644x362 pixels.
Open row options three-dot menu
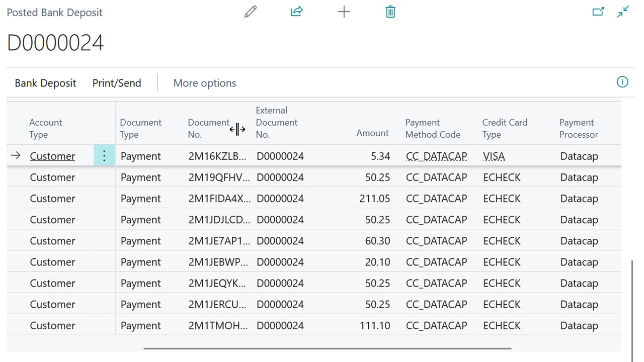(x=104, y=156)
